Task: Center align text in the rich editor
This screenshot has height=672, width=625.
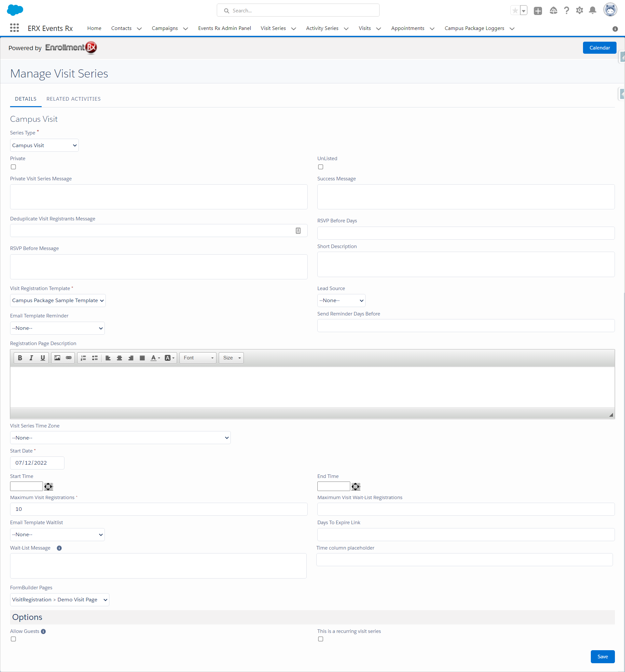Action: point(119,357)
